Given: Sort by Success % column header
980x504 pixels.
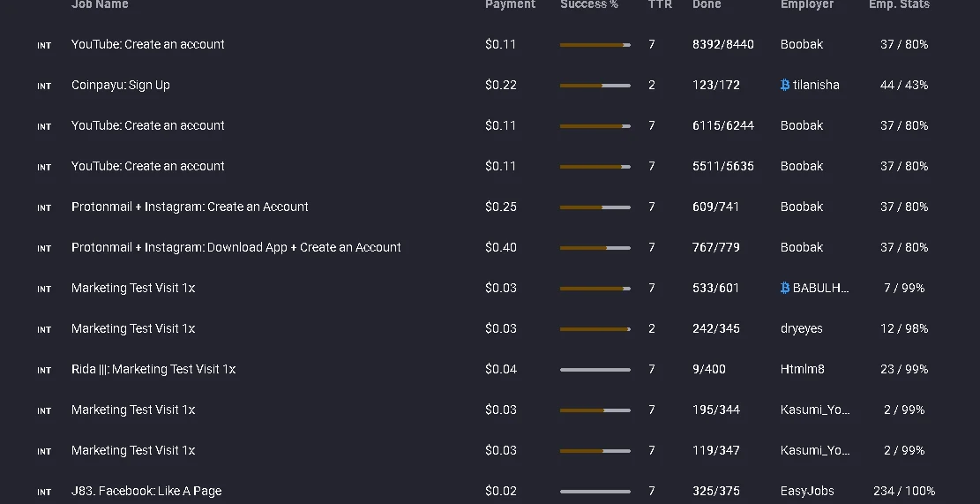Looking at the screenshot, I should click(588, 4).
